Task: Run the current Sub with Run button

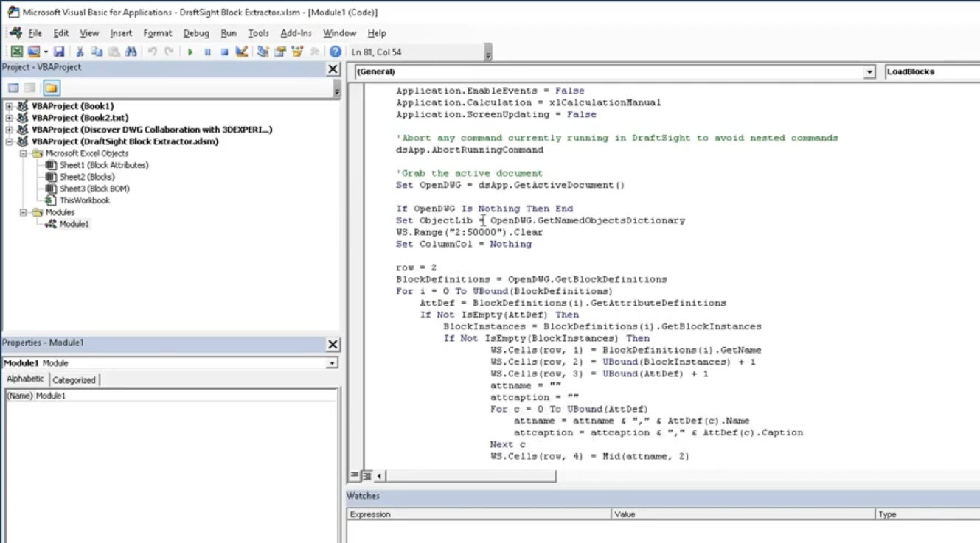Action: pyautogui.click(x=190, y=52)
